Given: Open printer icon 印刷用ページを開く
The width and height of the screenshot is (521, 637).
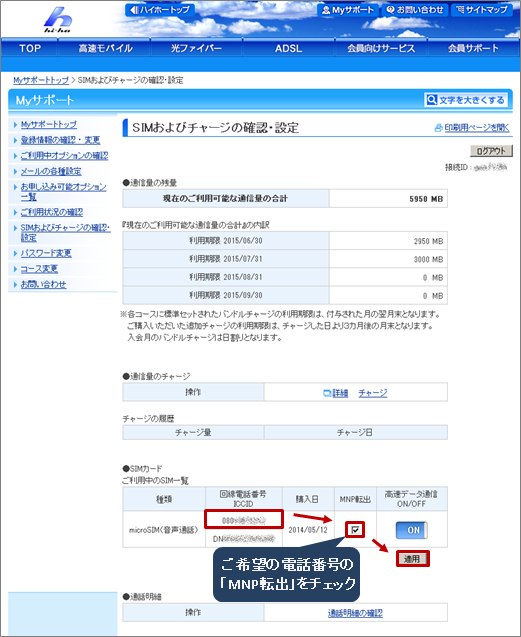Looking at the screenshot, I should coord(472,128).
